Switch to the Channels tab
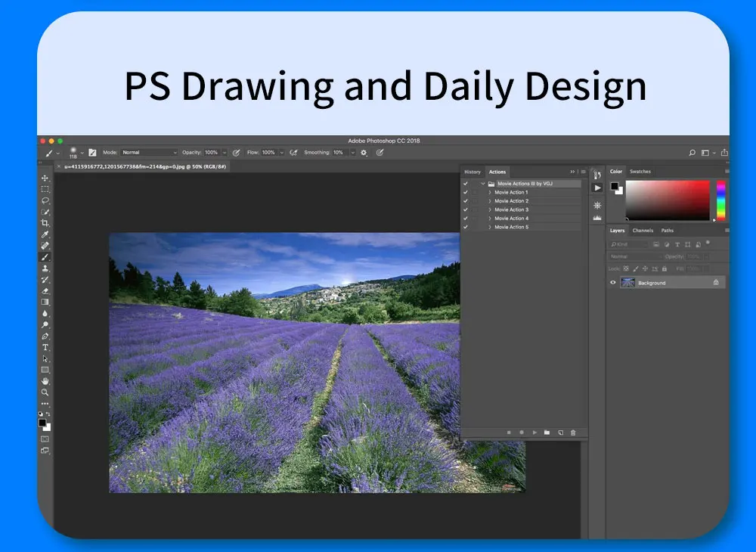Viewport: 756px width, 552px height. coord(643,231)
